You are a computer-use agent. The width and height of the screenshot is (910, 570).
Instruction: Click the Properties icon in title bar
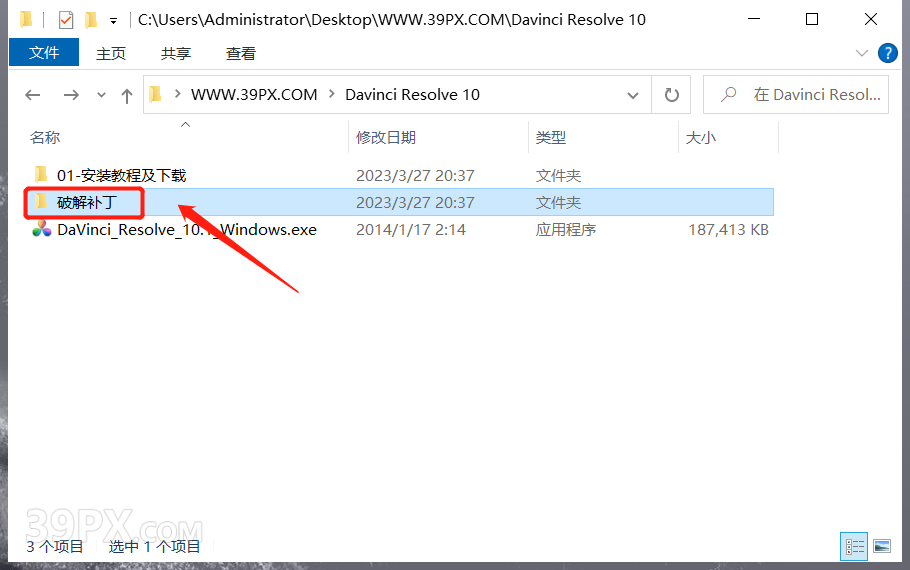(66, 20)
